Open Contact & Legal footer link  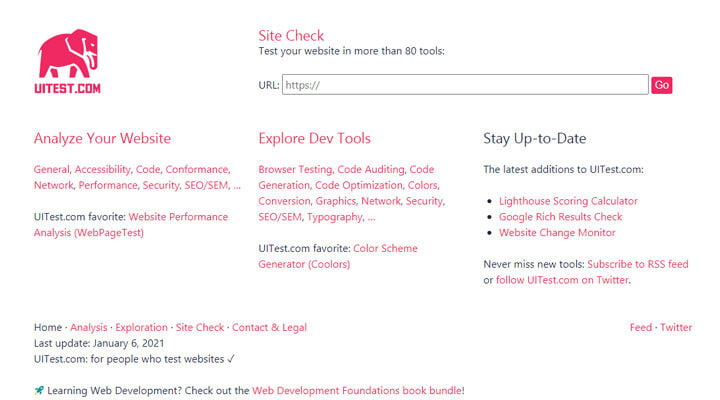(269, 327)
